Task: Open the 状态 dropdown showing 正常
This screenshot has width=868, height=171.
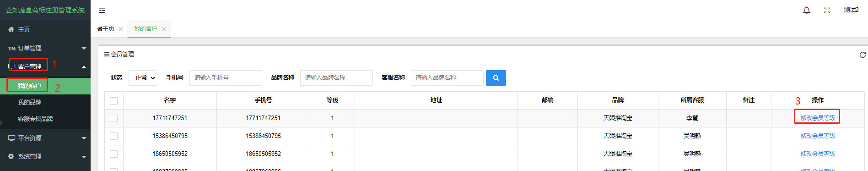Action: point(143,78)
